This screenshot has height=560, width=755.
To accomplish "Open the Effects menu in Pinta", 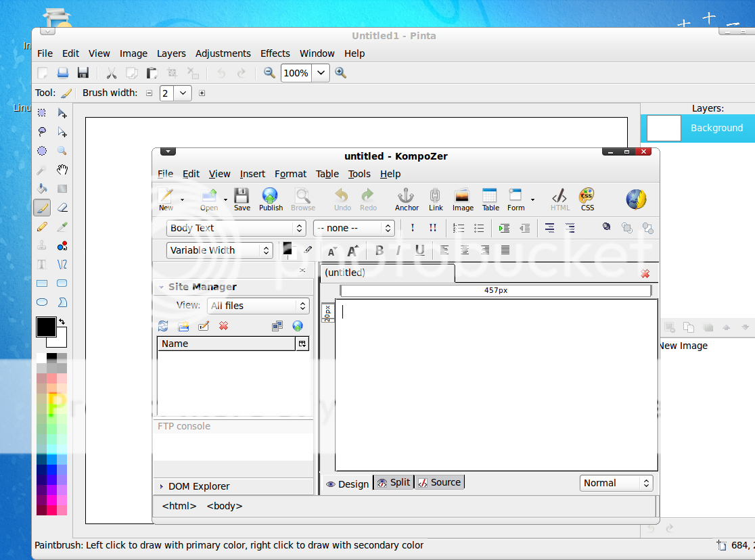I will tap(275, 53).
